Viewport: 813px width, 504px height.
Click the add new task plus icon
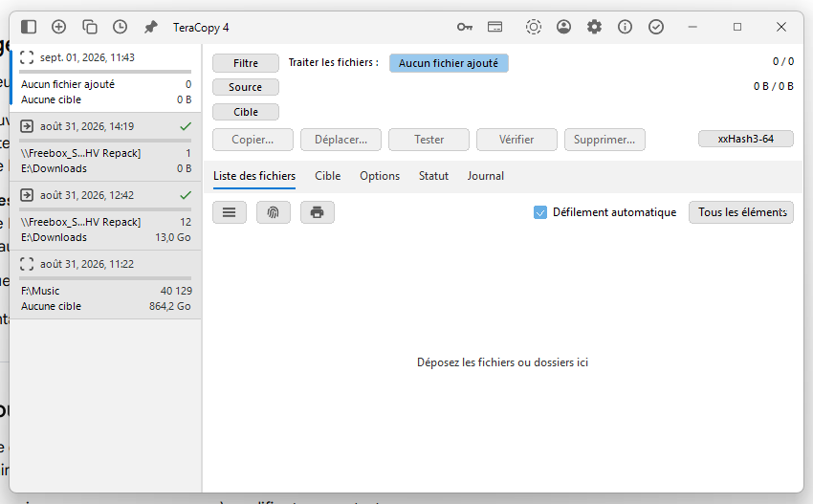coord(58,27)
